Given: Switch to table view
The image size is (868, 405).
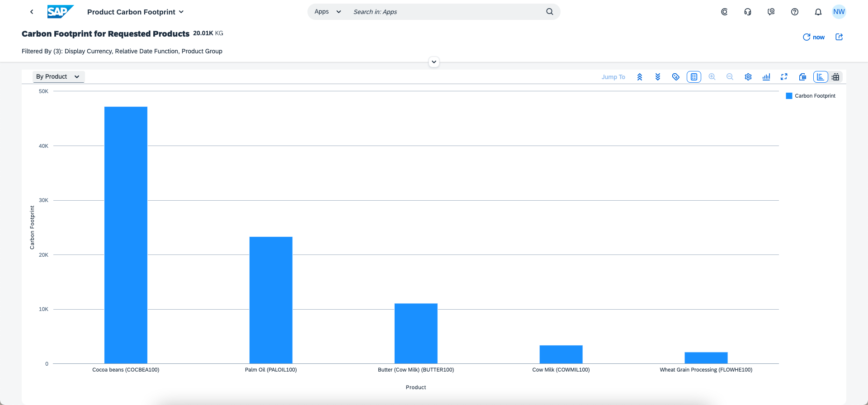Looking at the screenshot, I should pyautogui.click(x=836, y=77).
